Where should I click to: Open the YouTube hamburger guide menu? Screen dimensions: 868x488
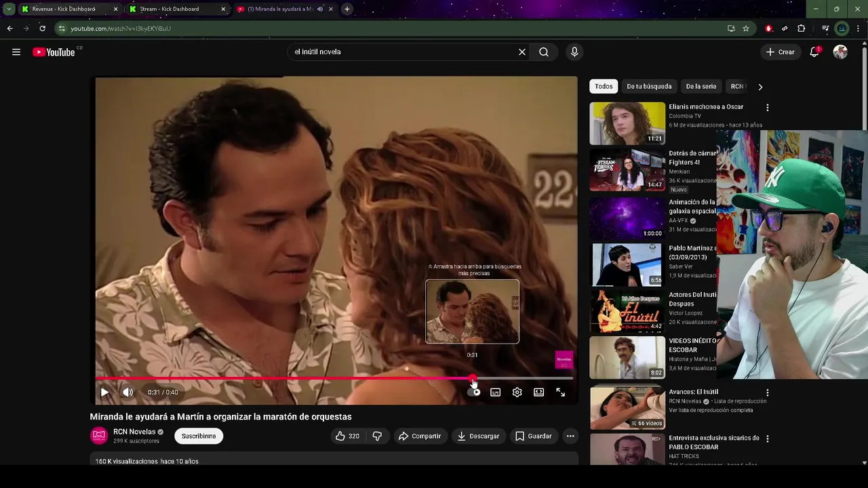tap(16, 52)
